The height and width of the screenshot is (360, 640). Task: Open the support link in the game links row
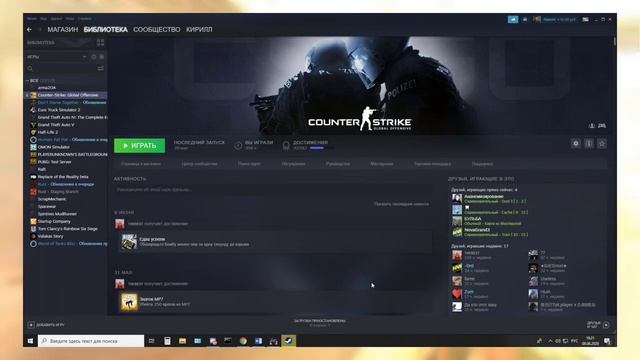point(482,164)
